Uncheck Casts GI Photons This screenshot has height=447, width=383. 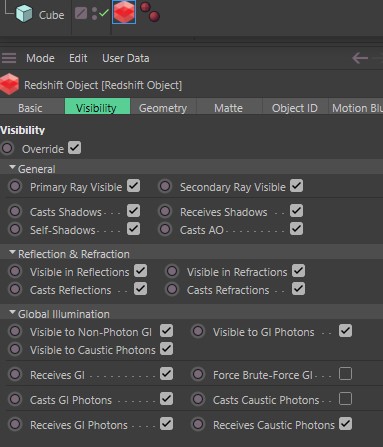pos(166,399)
